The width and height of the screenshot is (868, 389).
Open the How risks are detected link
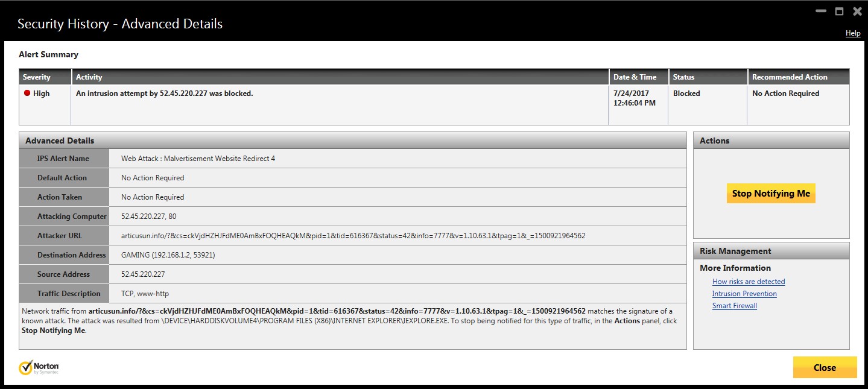point(749,282)
